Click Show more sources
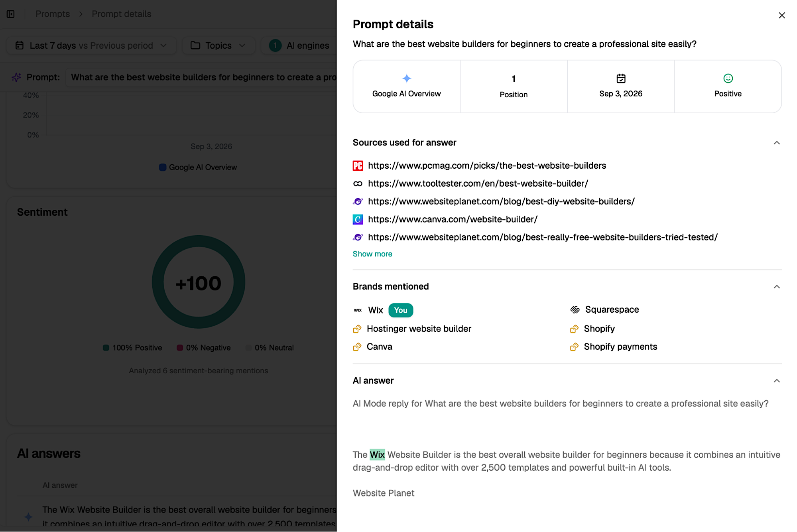 pyautogui.click(x=372, y=254)
